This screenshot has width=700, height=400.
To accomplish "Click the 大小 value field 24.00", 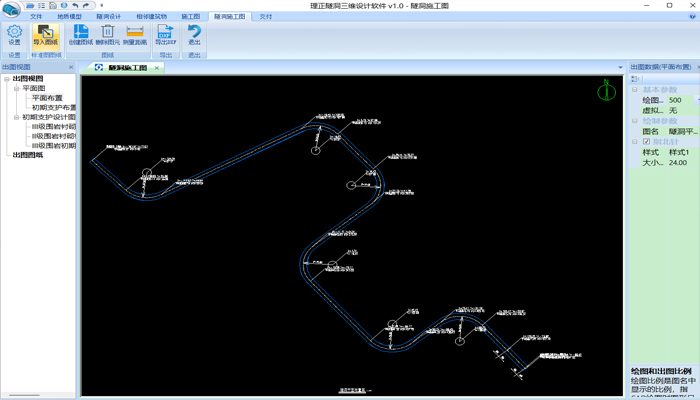I will [680, 162].
